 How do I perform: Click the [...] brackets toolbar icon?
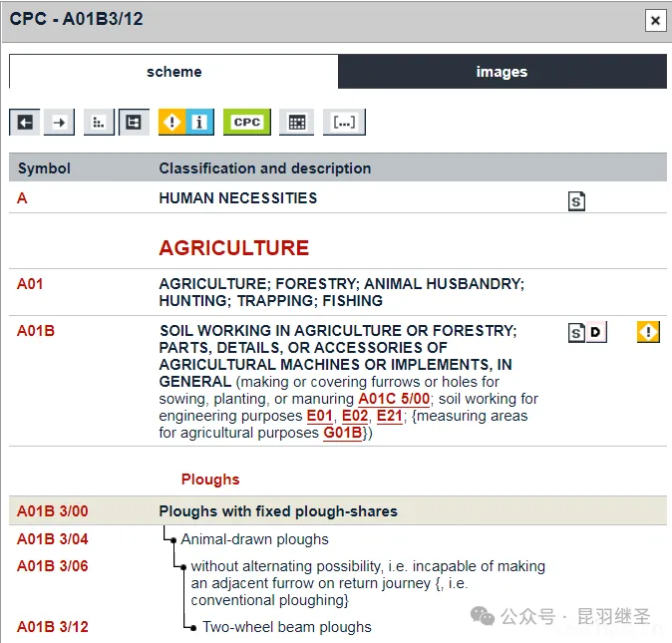pos(344,122)
